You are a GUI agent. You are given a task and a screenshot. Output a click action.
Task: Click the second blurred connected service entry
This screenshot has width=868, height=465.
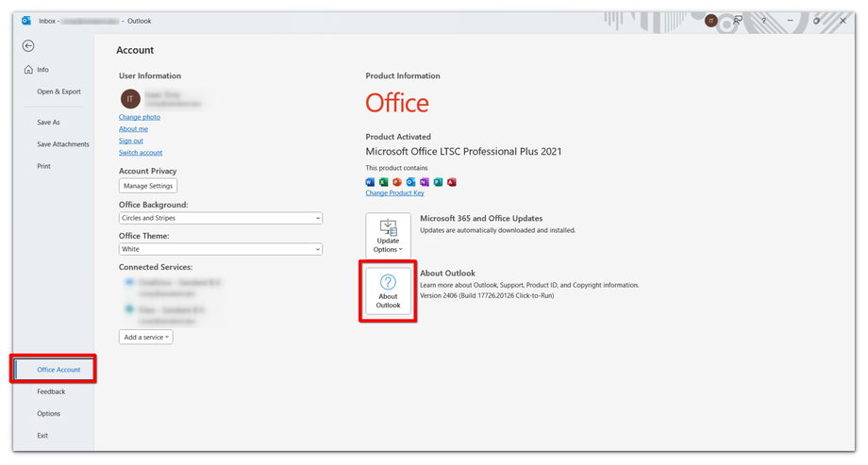(x=166, y=315)
